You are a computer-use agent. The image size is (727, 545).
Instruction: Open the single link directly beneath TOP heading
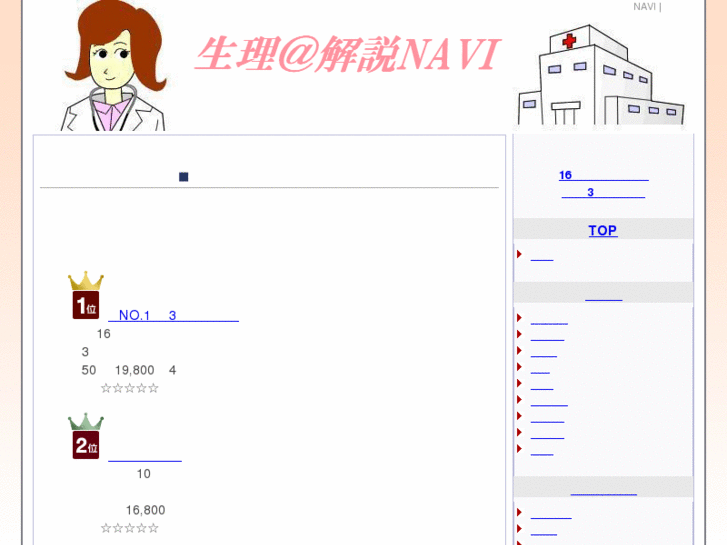point(542,256)
